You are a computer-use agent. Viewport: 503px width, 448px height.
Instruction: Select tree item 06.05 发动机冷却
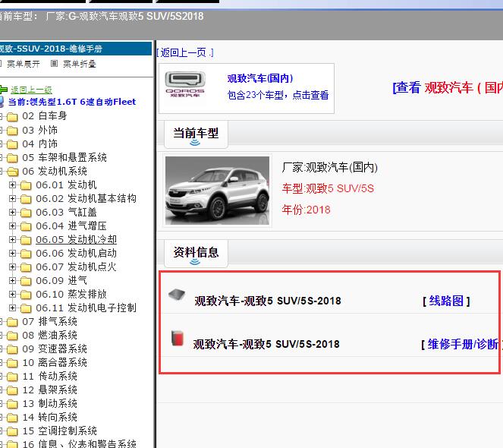[x=77, y=240]
